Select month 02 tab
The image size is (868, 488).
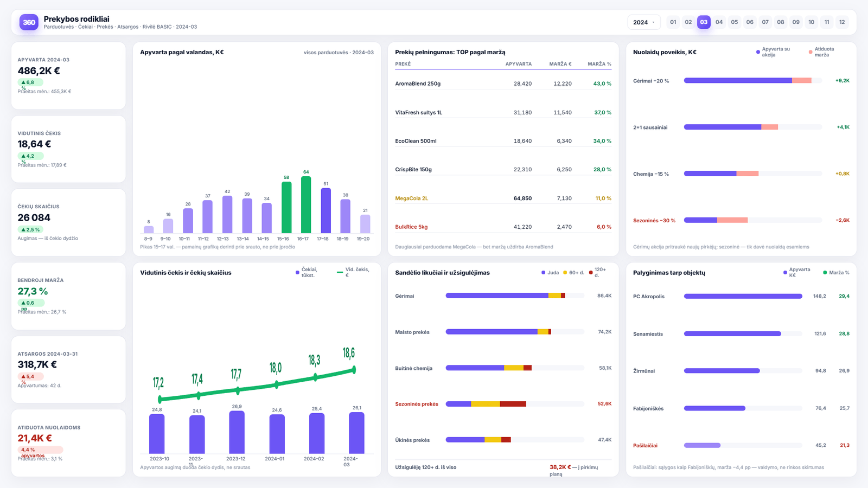(x=688, y=22)
